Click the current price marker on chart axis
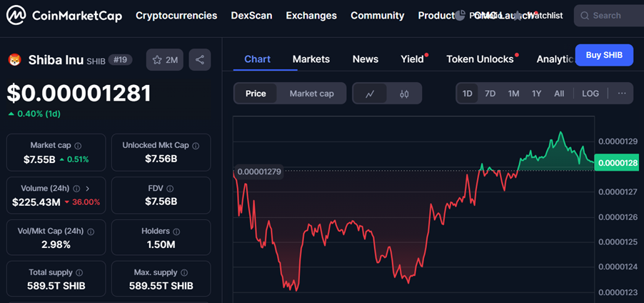This screenshot has width=644, height=303. [618, 163]
